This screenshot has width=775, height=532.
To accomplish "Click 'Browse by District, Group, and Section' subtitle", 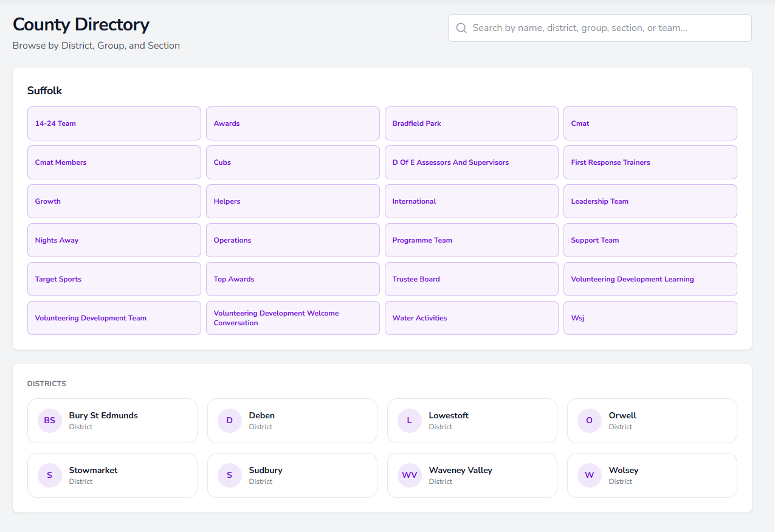I will tap(96, 46).
